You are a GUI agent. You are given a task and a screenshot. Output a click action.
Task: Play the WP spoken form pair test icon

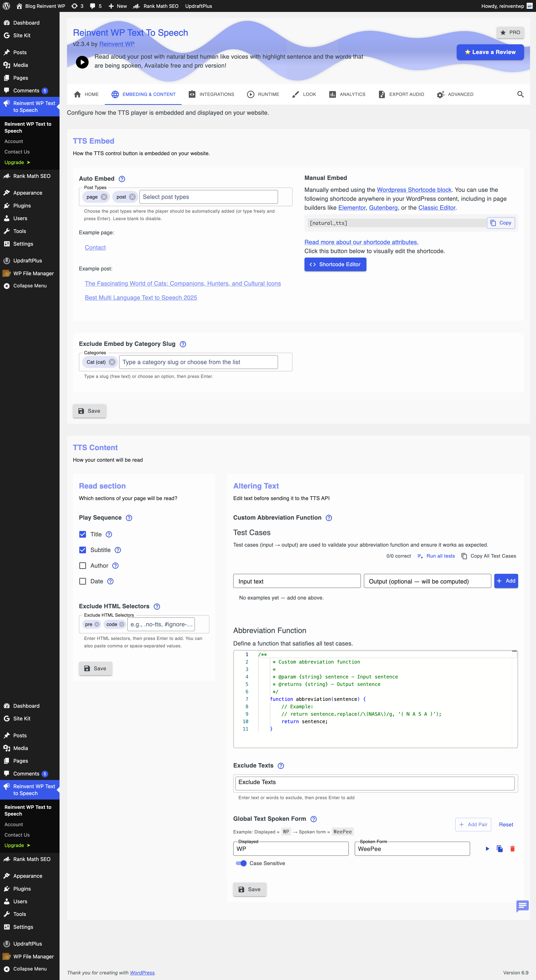(487, 848)
